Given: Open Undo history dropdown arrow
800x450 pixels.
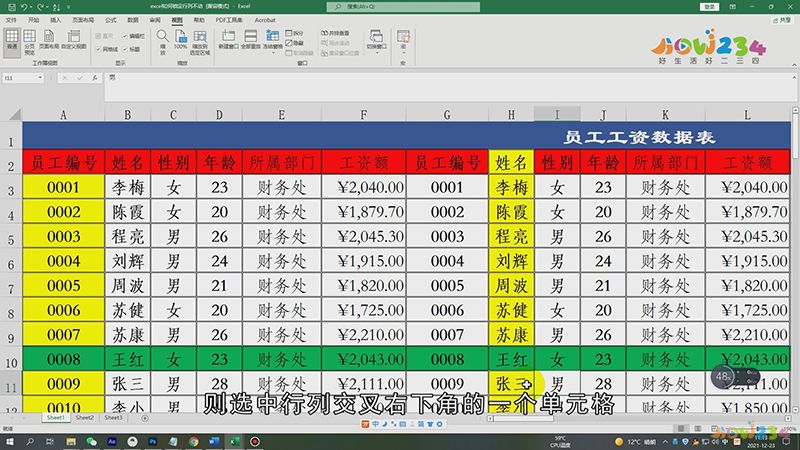Looking at the screenshot, I should pos(31,7).
